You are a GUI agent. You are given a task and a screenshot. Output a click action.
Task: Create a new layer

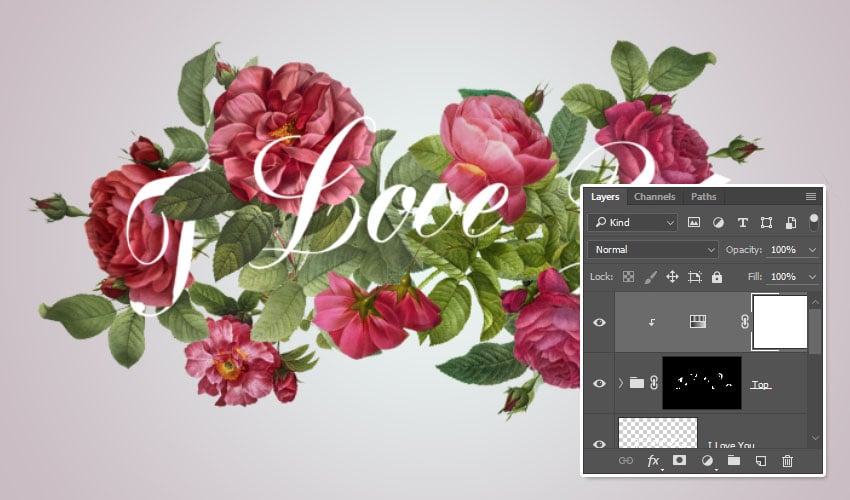tap(761, 461)
